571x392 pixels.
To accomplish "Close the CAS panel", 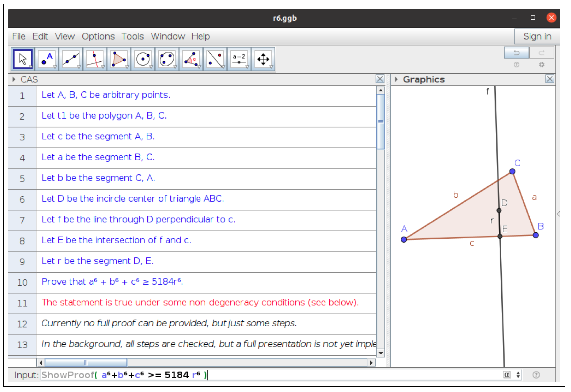I will click(380, 79).
